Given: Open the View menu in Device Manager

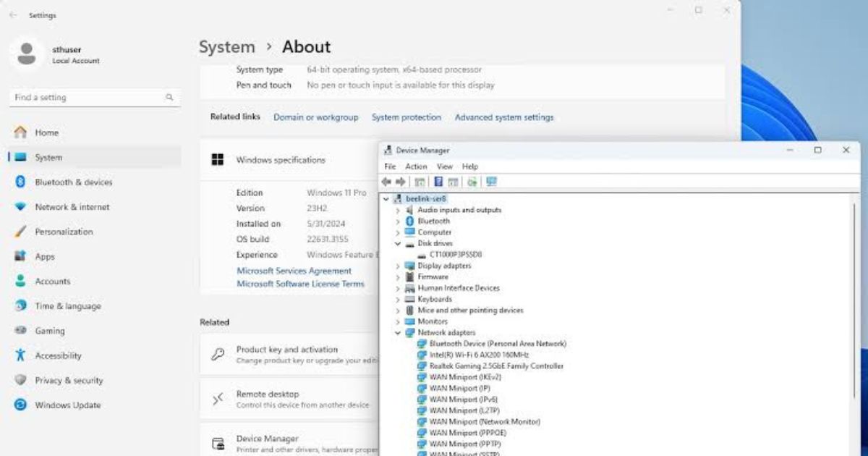Looking at the screenshot, I should click(x=444, y=166).
